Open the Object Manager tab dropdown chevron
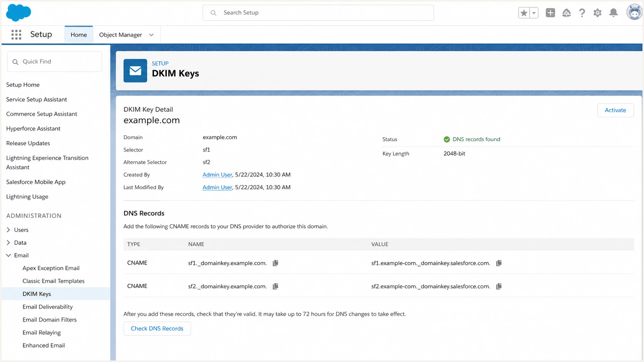 pyautogui.click(x=151, y=35)
